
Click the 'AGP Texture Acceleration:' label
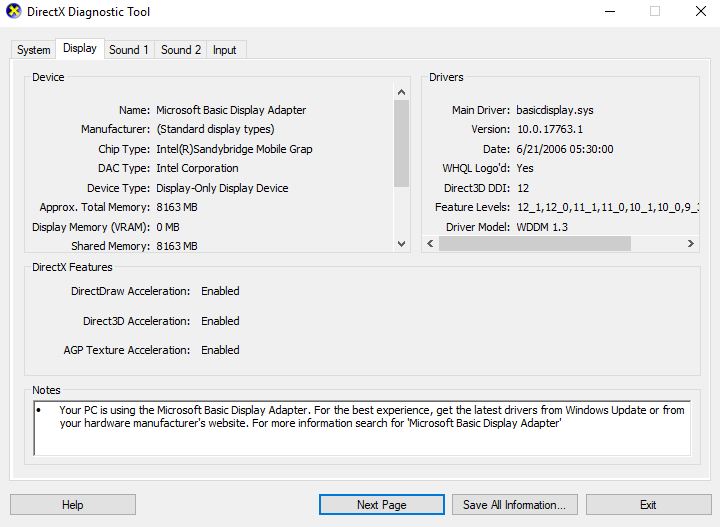127,350
